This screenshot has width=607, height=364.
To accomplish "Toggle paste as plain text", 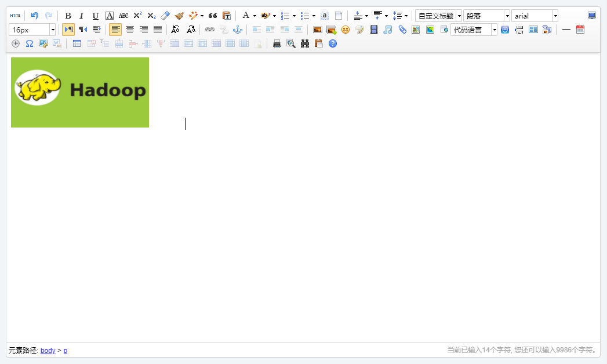I will coord(227,16).
